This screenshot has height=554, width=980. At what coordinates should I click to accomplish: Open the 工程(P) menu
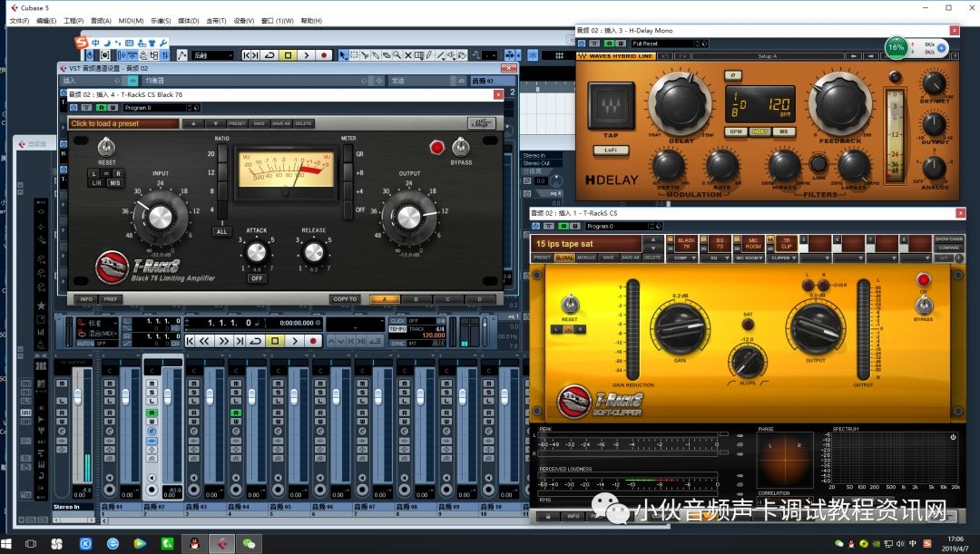click(x=73, y=21)
